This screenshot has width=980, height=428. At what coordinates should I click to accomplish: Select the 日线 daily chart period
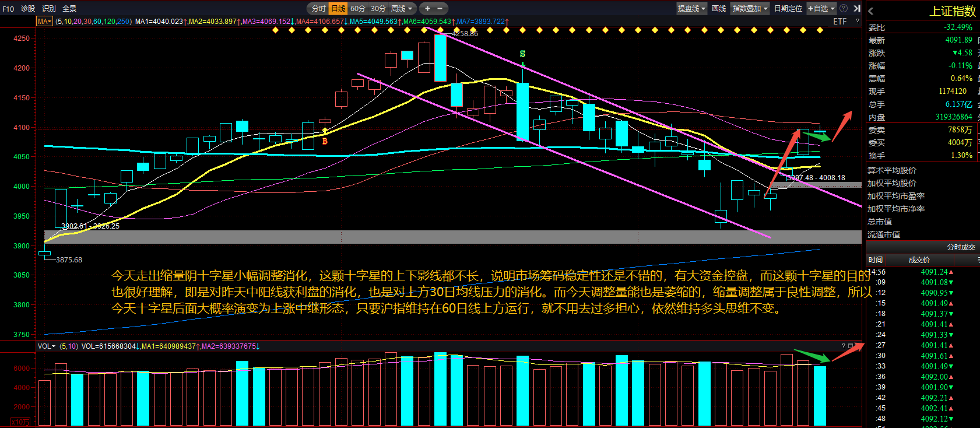tap(338, 8)
